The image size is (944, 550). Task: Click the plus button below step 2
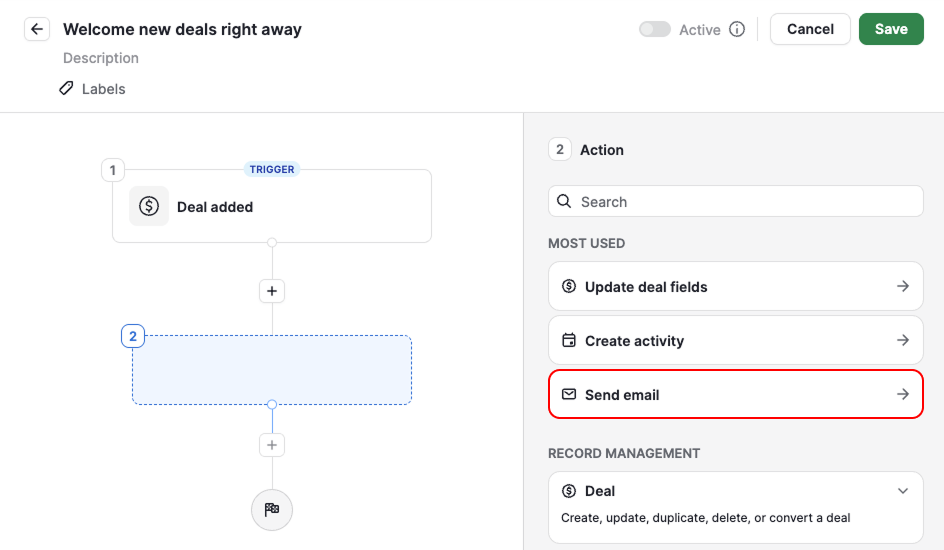coord(272,445)
